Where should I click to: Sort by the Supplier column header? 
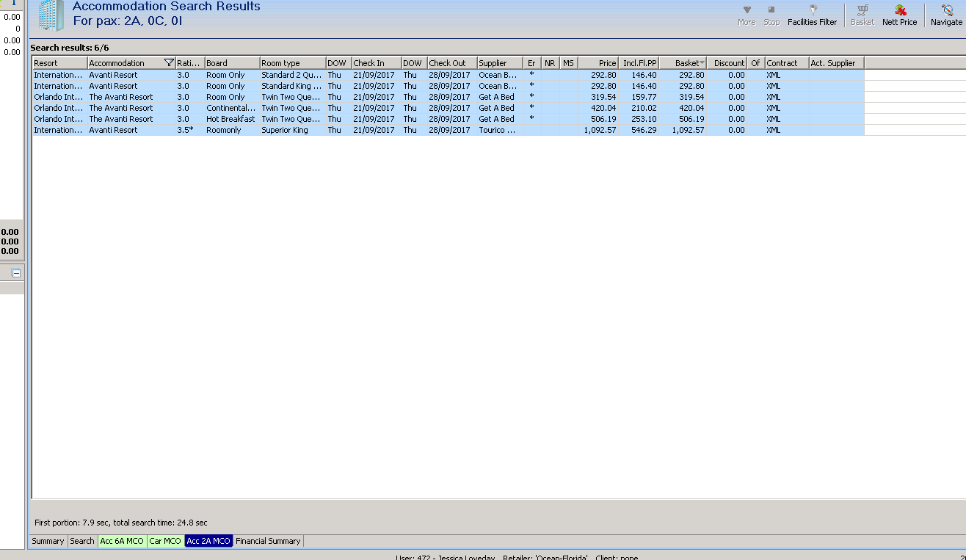[x=500, y=63]
